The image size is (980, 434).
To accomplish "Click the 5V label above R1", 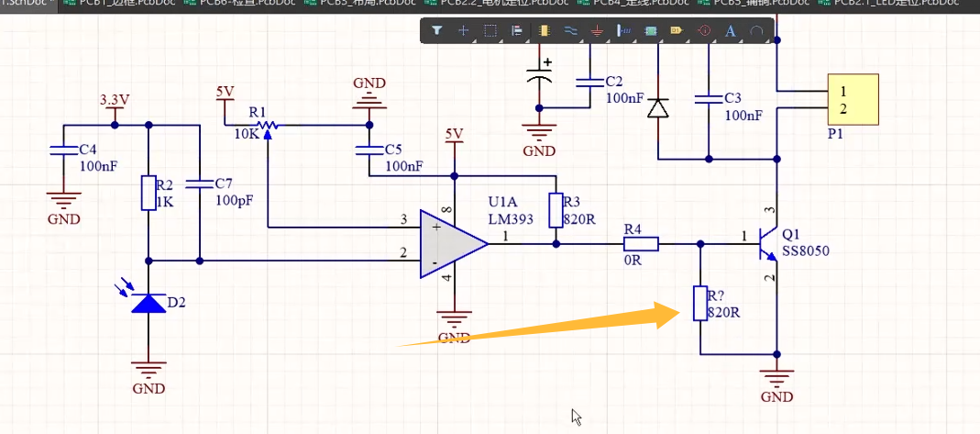I will tap(225, 92).
